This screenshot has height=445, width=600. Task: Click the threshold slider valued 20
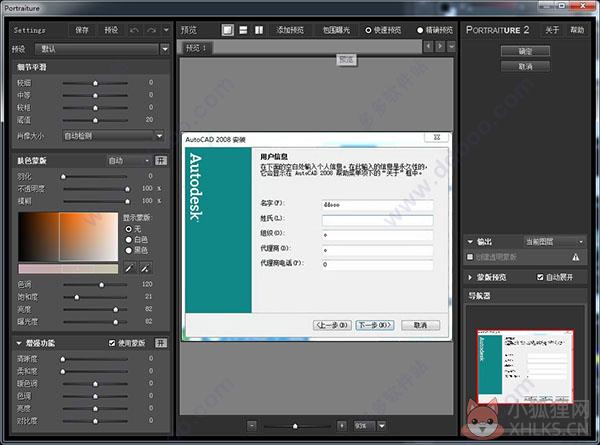(x=95, y=120)
